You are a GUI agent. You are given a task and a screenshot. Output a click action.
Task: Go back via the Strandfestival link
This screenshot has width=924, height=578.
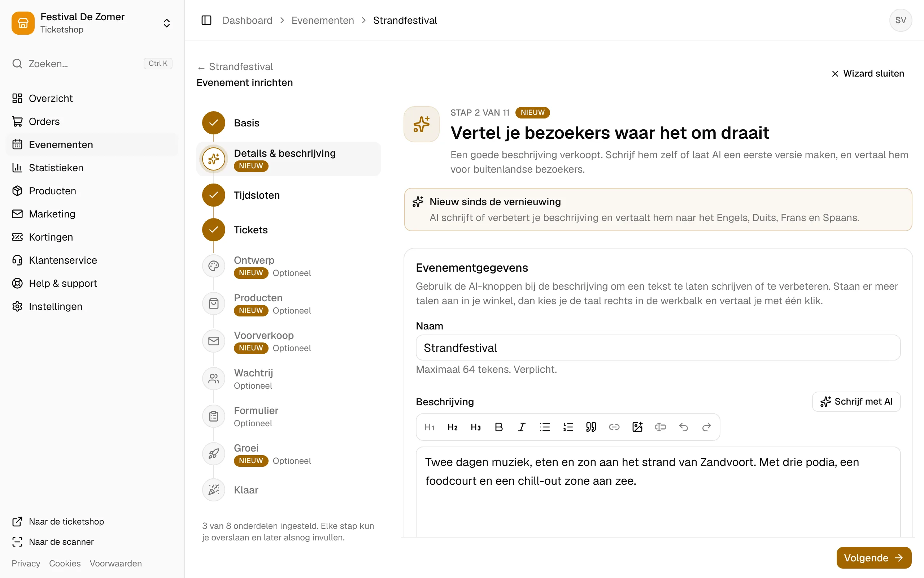tap(235, 67)
